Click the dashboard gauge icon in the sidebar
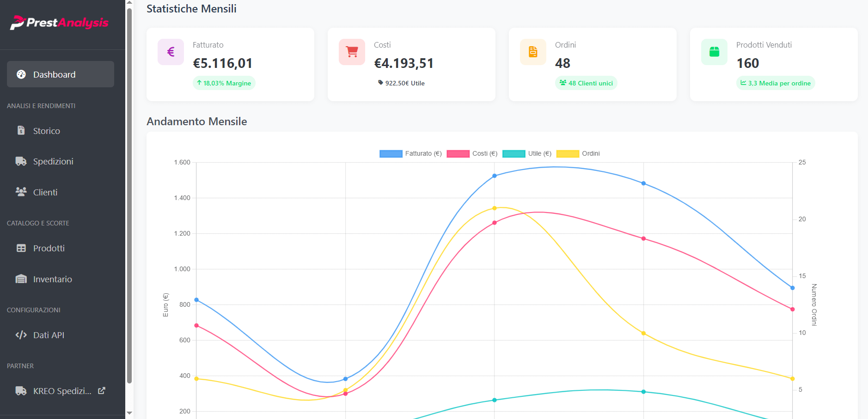 coord(21,74)
